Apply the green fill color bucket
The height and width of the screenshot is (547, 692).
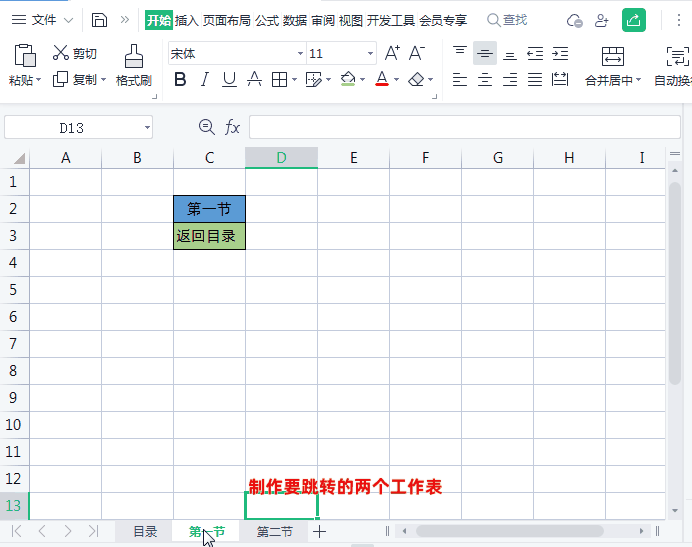(x=348, y=79)
